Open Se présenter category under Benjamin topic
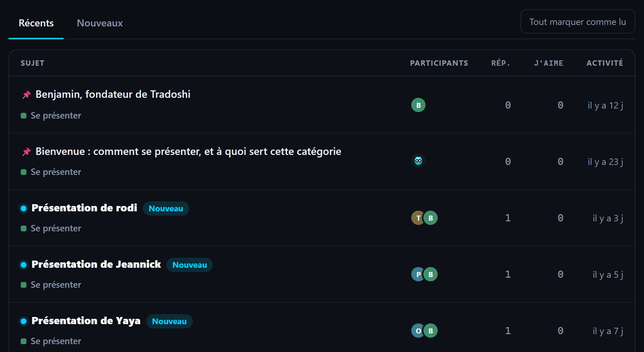644x352 pixels. coord(51,116)
